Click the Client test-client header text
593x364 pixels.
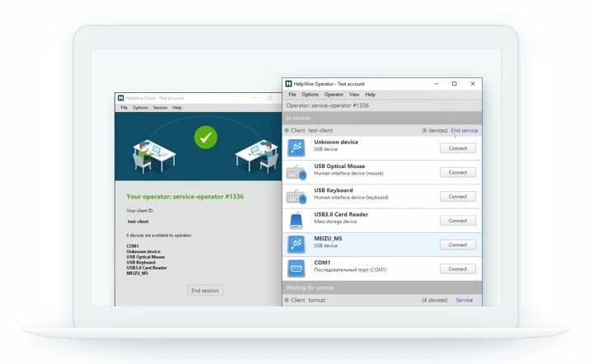point(311,130)
